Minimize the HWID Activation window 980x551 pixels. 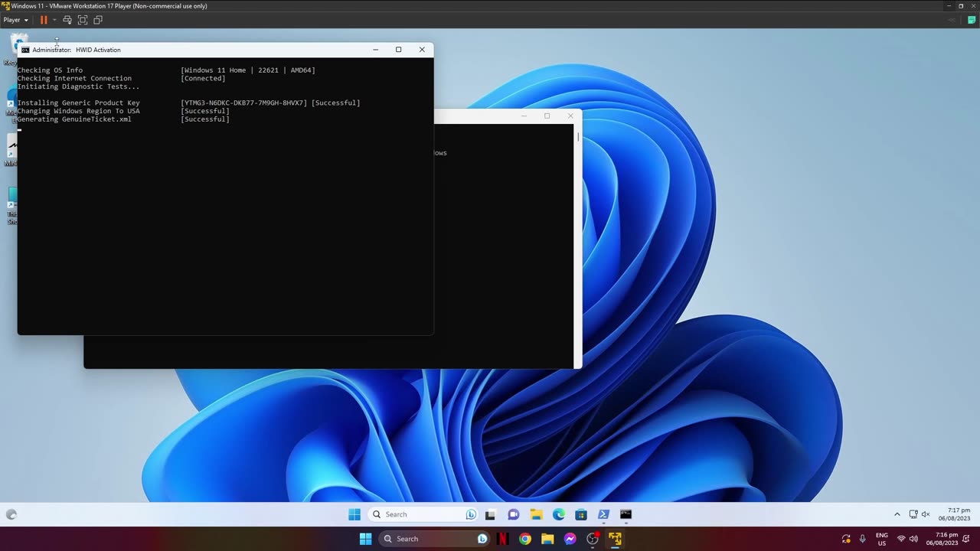pyautogui.click(x=375, y=50)
